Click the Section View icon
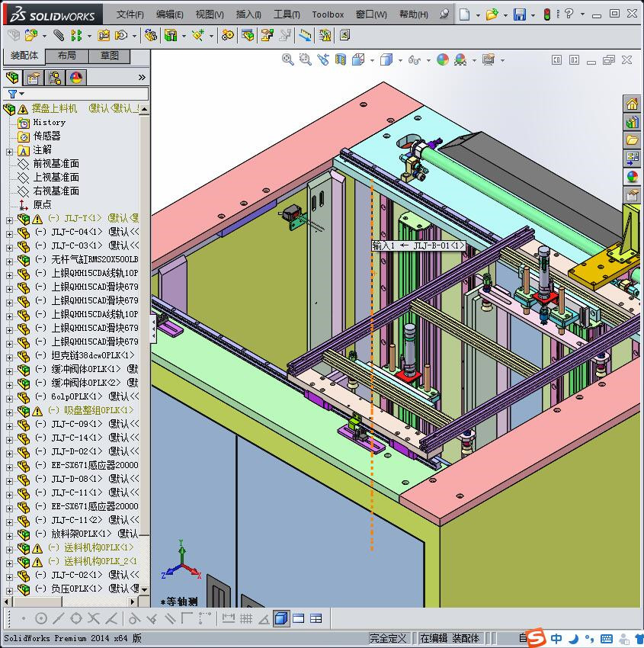Image resolution: width=644 pixels, height=648 pixels. click(341, 60)
